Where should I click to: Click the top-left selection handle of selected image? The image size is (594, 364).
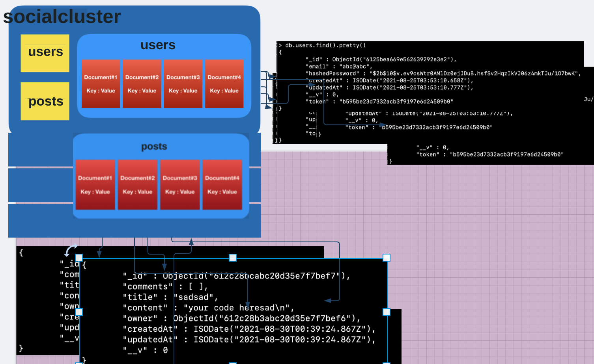click(79, 258)
